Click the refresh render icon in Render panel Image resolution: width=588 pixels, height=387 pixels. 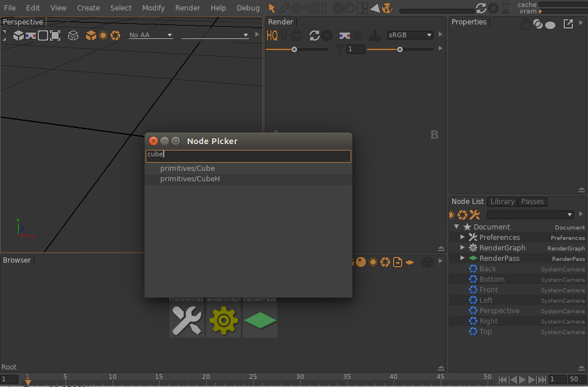point(314,35)
